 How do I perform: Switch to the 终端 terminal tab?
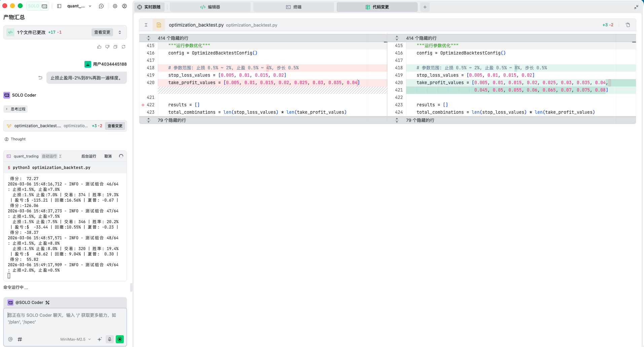[x=293, y=7]
